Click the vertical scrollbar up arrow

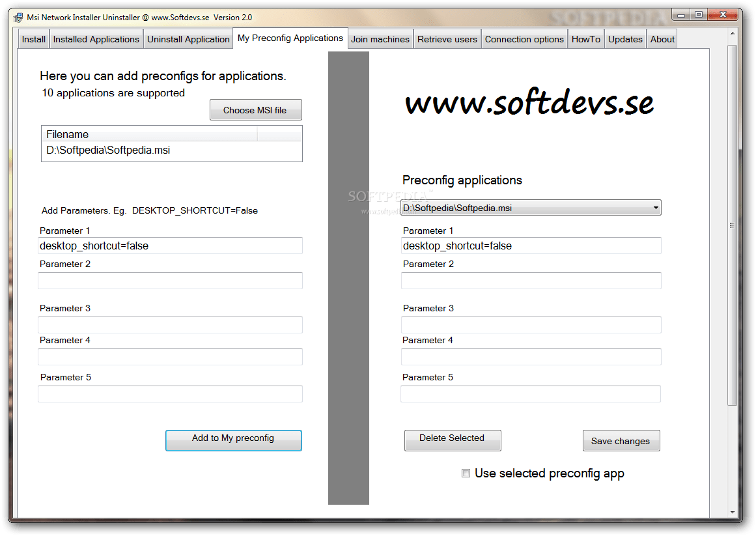click(x=733, y=33)
